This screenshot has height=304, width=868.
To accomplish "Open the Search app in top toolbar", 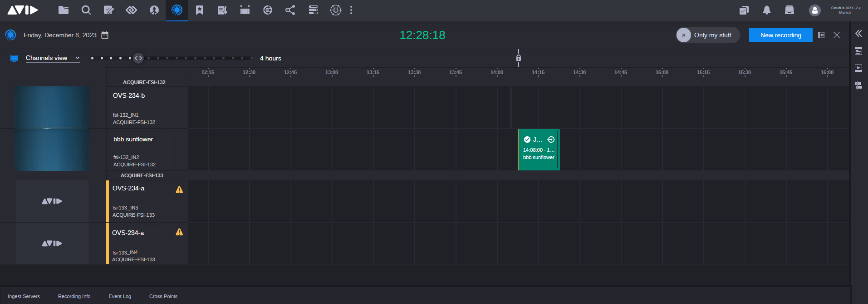I will 86,10.
